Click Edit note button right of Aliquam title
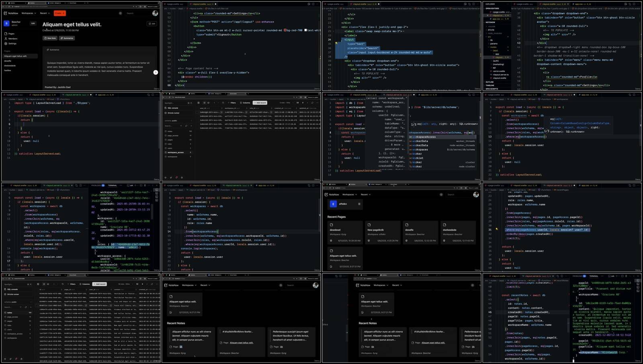Image resolution: width=643 pixels, height=364 pixels. point(152,24)
